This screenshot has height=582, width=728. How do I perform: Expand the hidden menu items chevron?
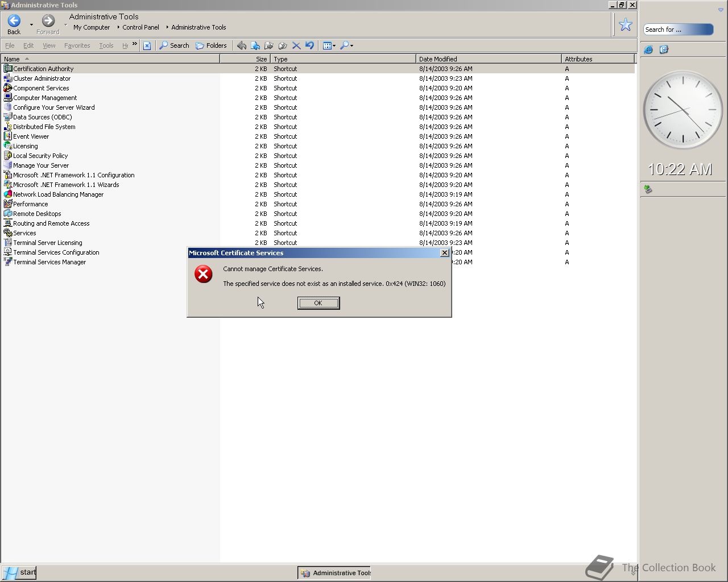click(x=135, y=44)
